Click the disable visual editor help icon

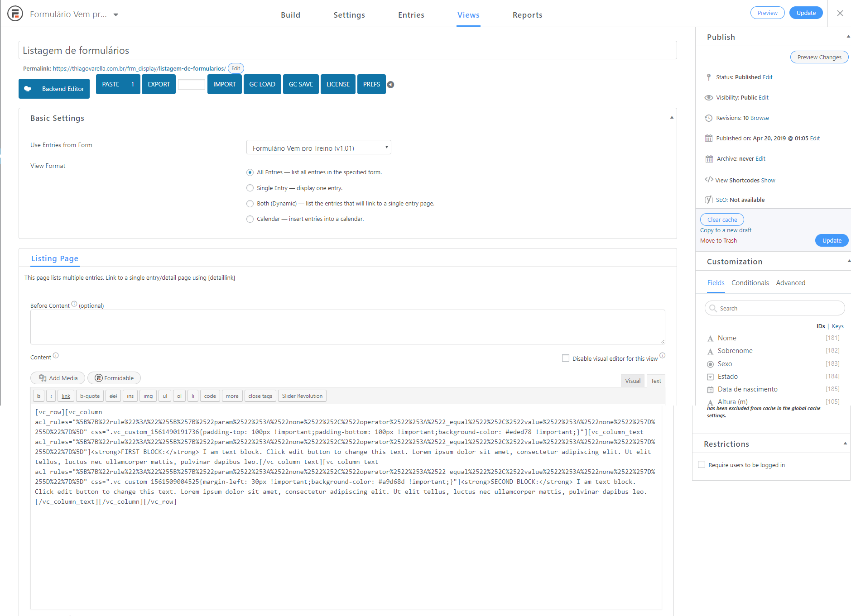click(662, 356)
